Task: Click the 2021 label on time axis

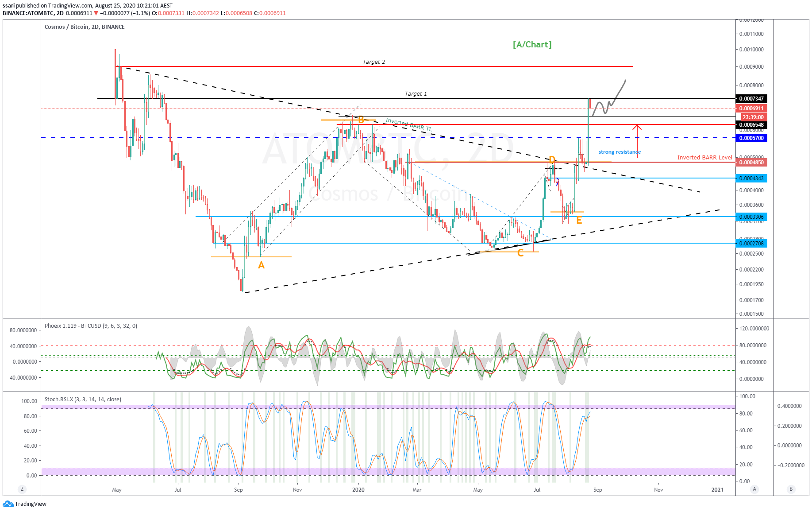Action: coord(717,489)
